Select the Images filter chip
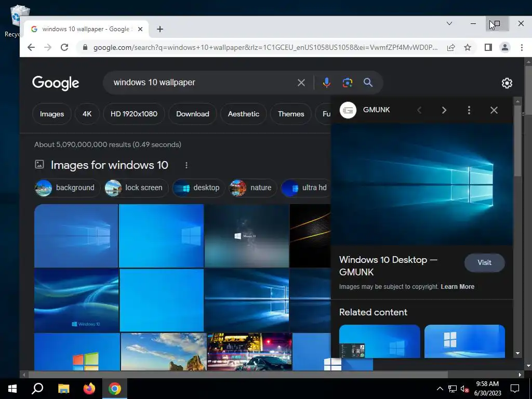532x399 pixels. pyautogui.click(x=52, y=114)
